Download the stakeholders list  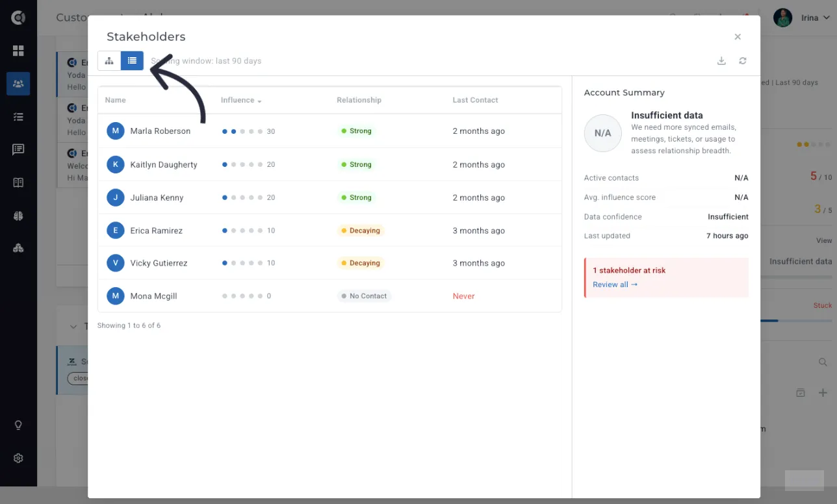721,60
